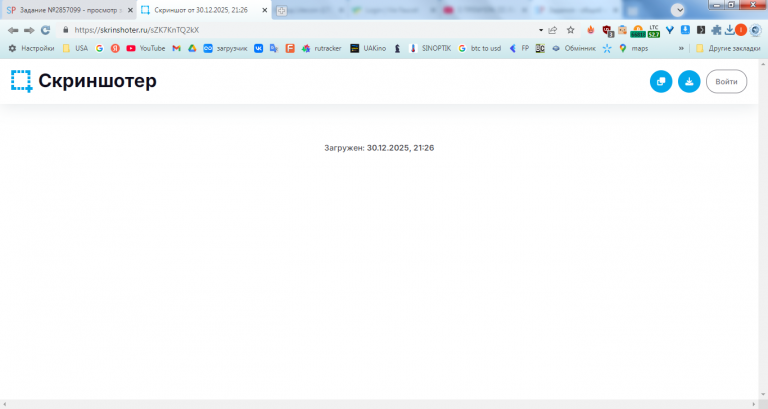
Task: Click the blue V extension icon
Action: click(x=670, y=30)
